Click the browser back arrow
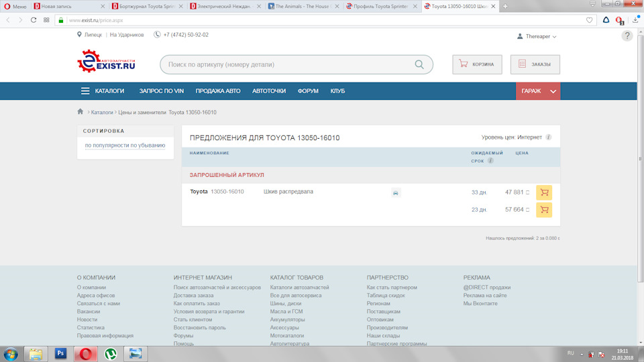The width and height of the screenshot is (644, 362). click(8, 19)
